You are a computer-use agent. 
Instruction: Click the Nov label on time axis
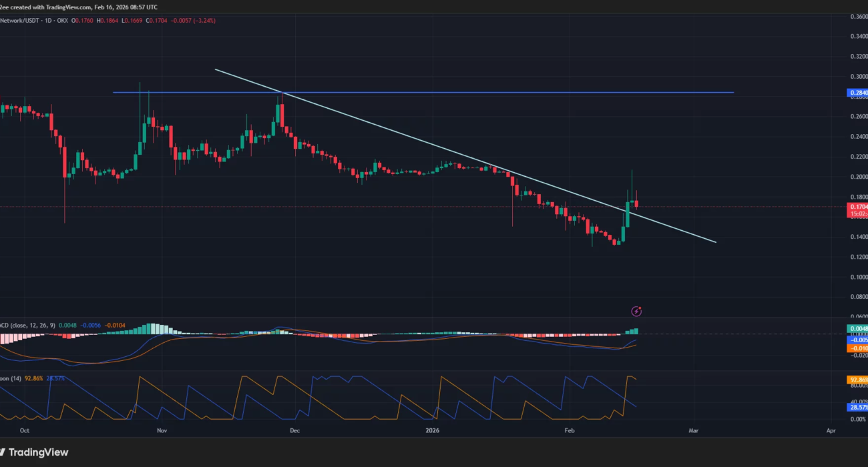coord(161,431)
